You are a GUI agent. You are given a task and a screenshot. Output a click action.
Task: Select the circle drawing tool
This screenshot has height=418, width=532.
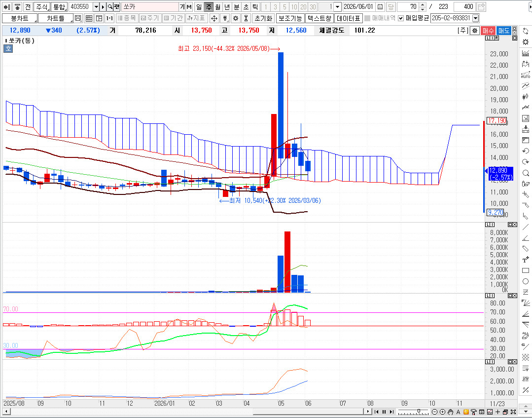[526, 281]
